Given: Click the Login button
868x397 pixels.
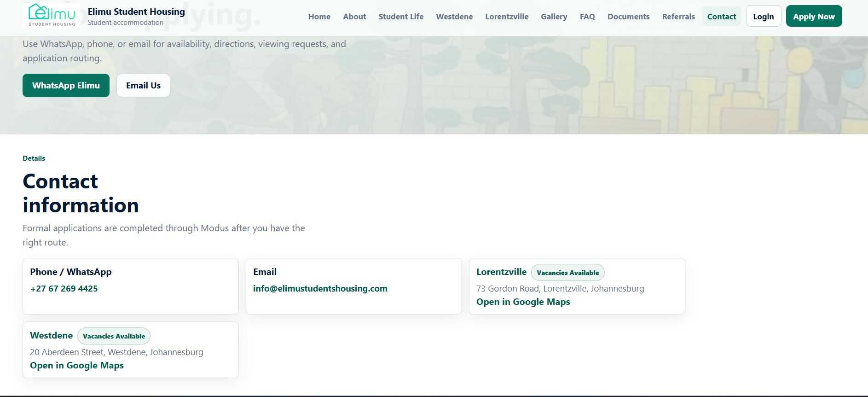Looking at the screenshot, I should tap(764, 16).
